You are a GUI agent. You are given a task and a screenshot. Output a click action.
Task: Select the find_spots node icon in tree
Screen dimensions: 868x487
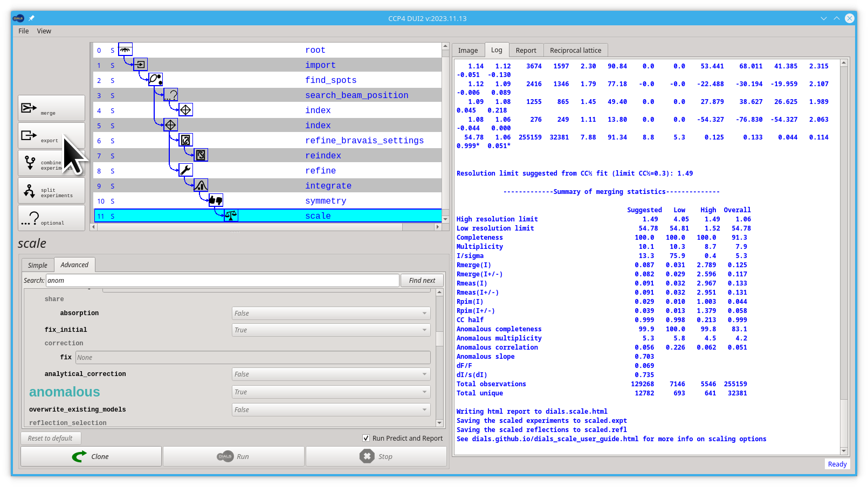[155, 80]
